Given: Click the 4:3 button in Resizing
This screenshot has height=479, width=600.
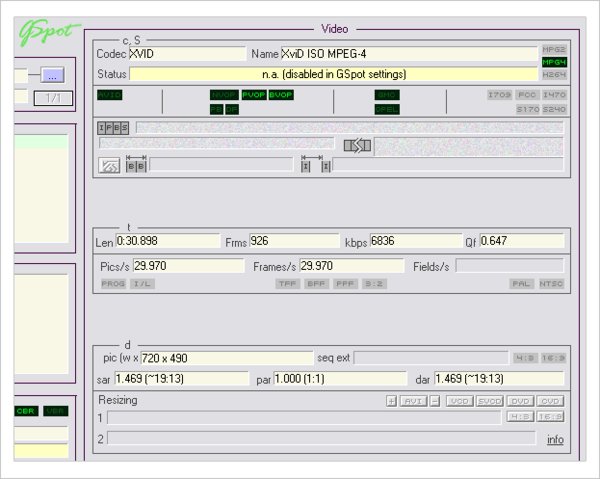Looking at the screenshot, I should tap(520, 416).
